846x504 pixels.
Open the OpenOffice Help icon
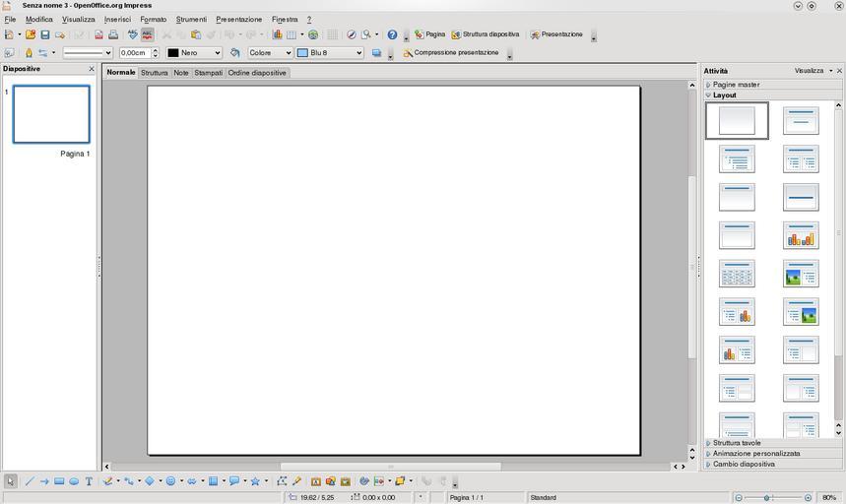coord(392,34)
